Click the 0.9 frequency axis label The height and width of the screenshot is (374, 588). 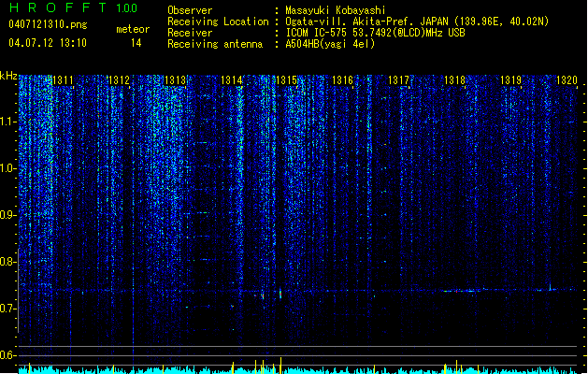pyautogui.click(x=7, y=215)
